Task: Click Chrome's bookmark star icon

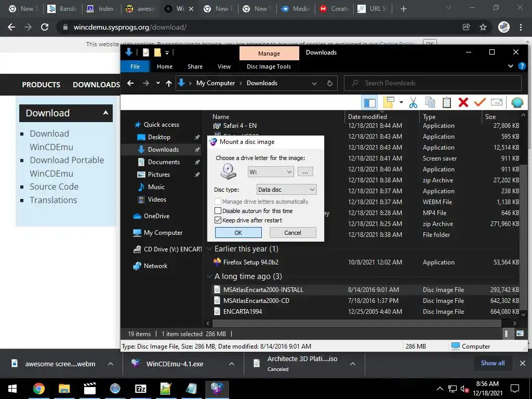Action: click(x=483, y=27)
